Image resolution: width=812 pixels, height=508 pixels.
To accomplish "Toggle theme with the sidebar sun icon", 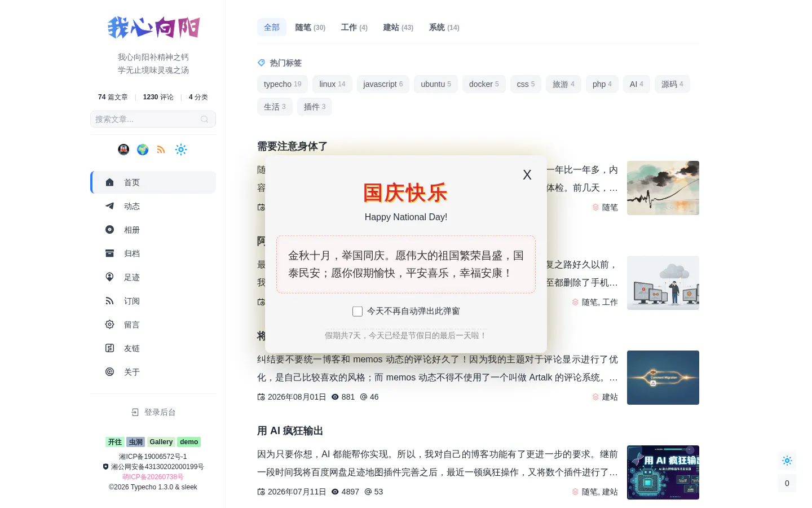I will pyautogui.click(x=180, y=150).
